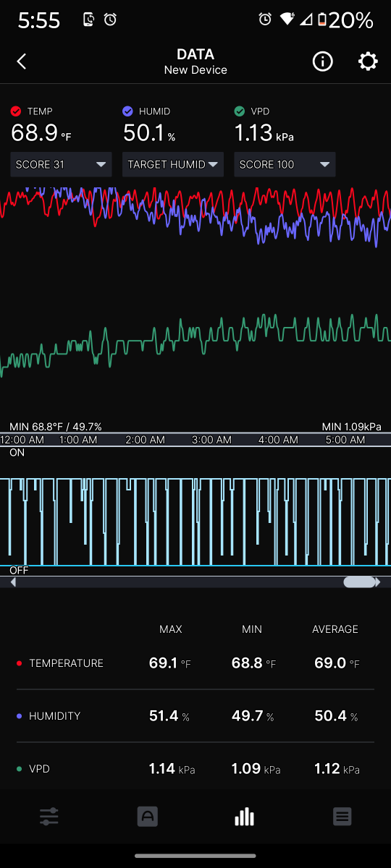Screen dimensions: 391x868
Task: Open the TARGET HUMID dropdown
Action: pyautogui.click(x=173, y=164)
